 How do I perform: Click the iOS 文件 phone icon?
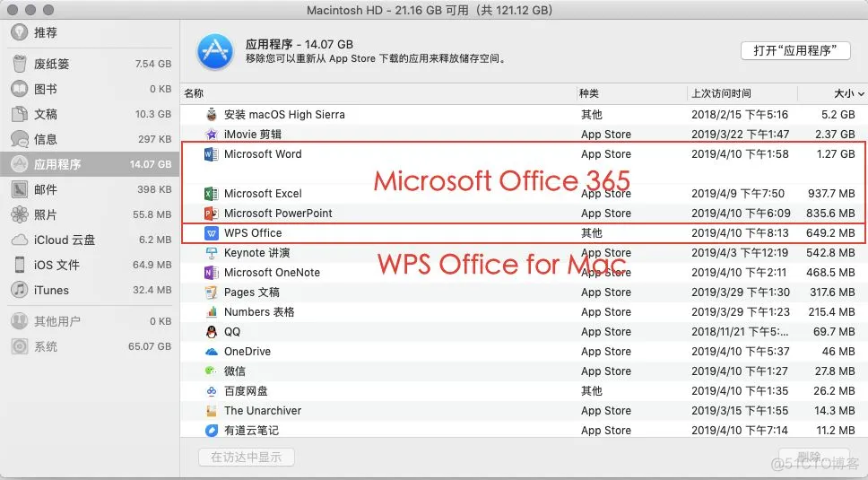point(20,265)
